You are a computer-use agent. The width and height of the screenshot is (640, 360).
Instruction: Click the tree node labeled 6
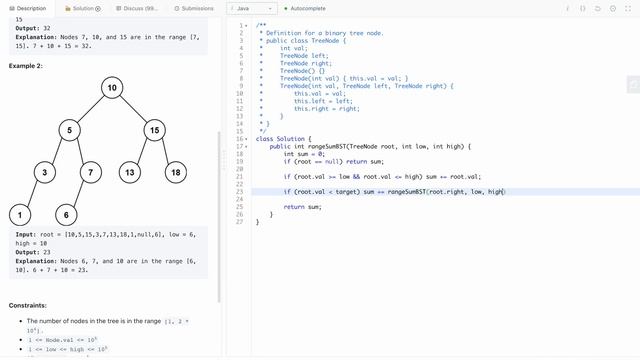click(x=66, y=215)
